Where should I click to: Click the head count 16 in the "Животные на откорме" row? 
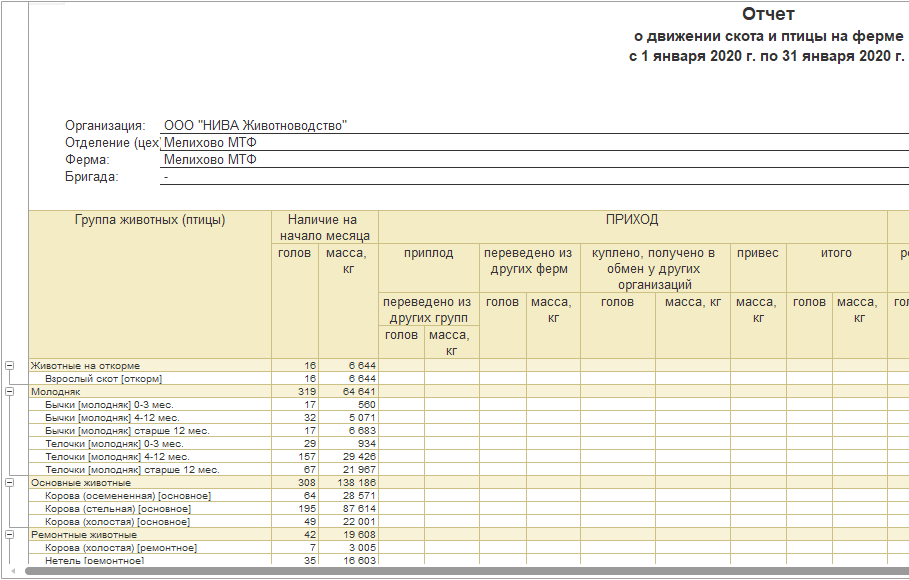[310, 365]
